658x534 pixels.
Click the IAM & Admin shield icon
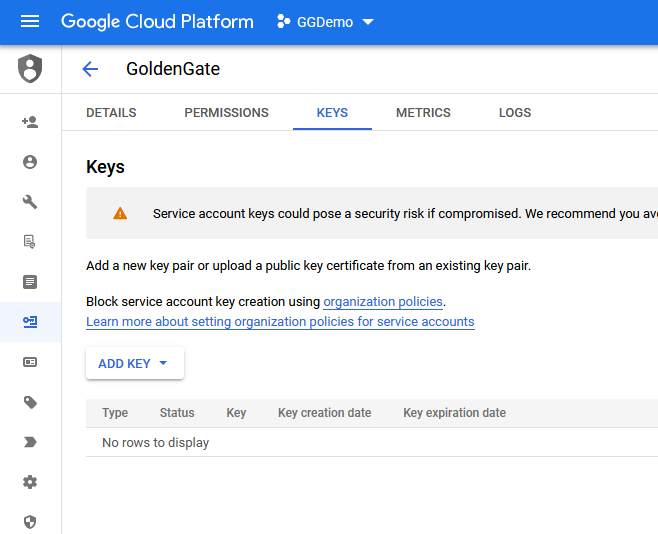click(30, 69)
